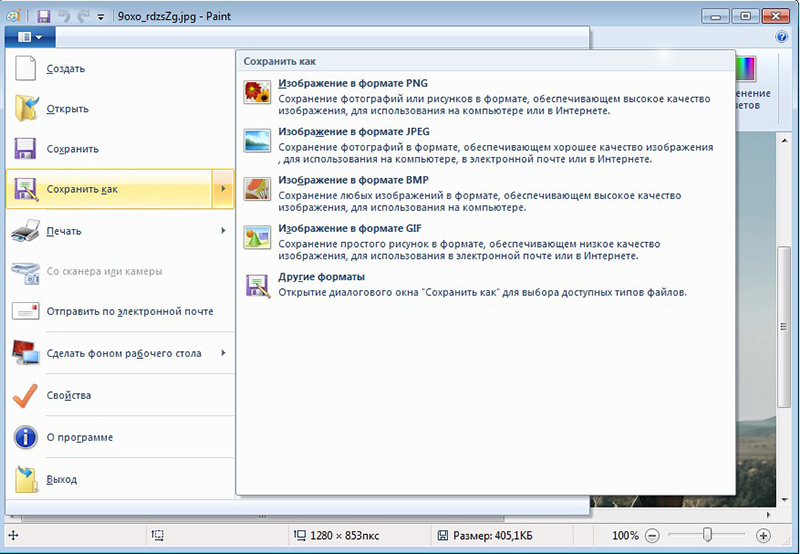Click the horizontal scrollbar right arrow

tap(769, 515)
